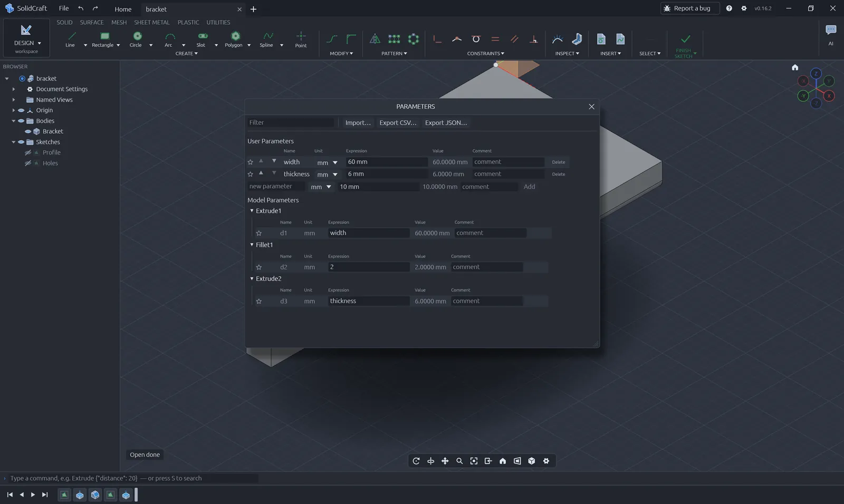Screen dimensions: 844x504
Task: Click the Orbit icon in navigation bar
Action: coord(416,461)
